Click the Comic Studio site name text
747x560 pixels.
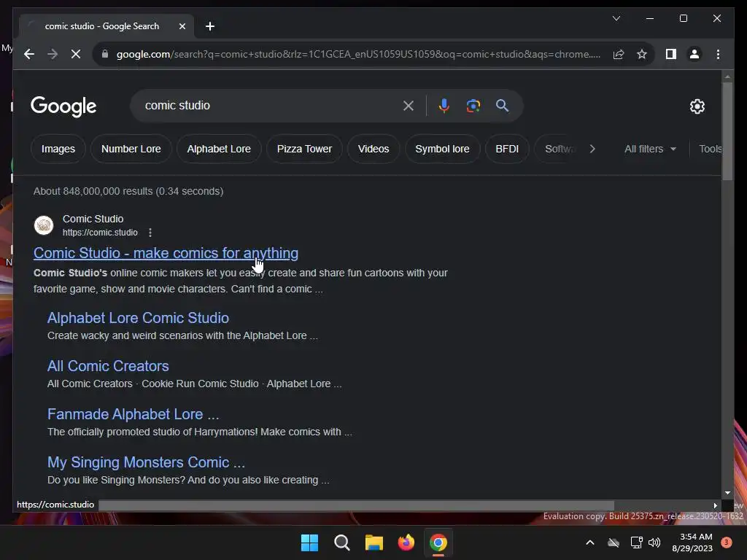(93, 219)
